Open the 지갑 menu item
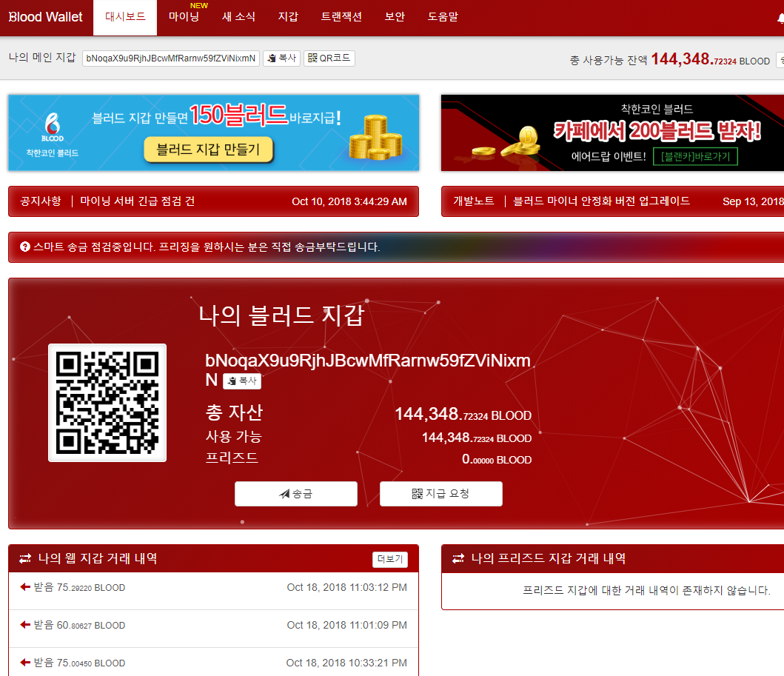The height and width of the screenshot is (676, 784). pos(288,17)
